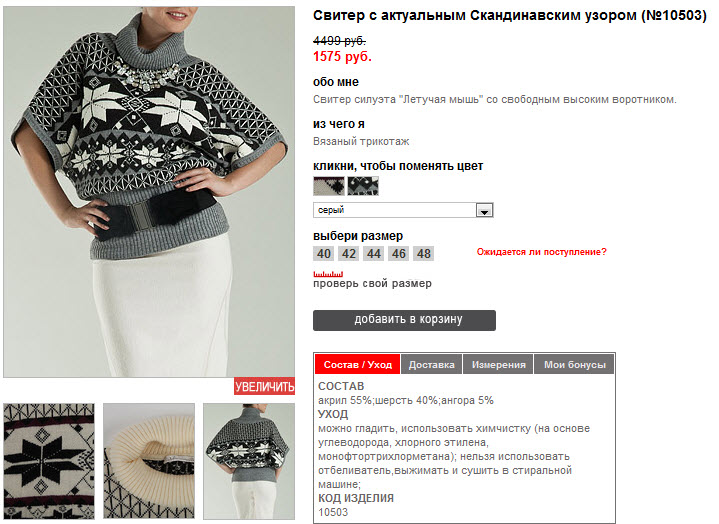Screen dimensions: 719x524
Task: Open the grey color dropdown arrow
Action: click(484, 210)
